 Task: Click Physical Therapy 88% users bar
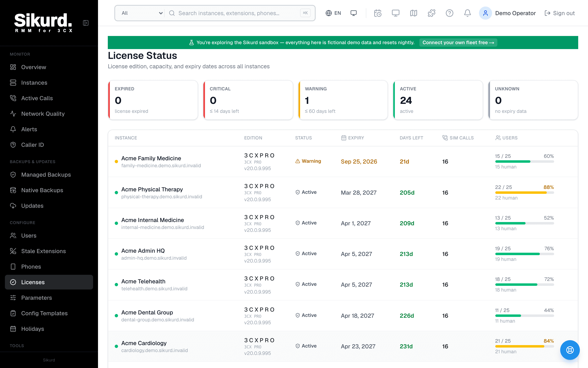(x=524, y=193)
